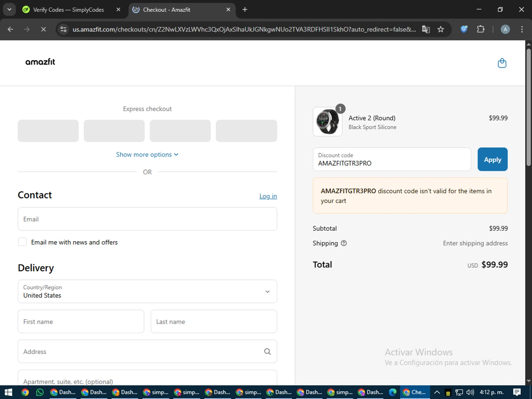Open pinned Chrome icon next to Start
The width and height of the screenshot is (532, 399).
coord(25,392)
